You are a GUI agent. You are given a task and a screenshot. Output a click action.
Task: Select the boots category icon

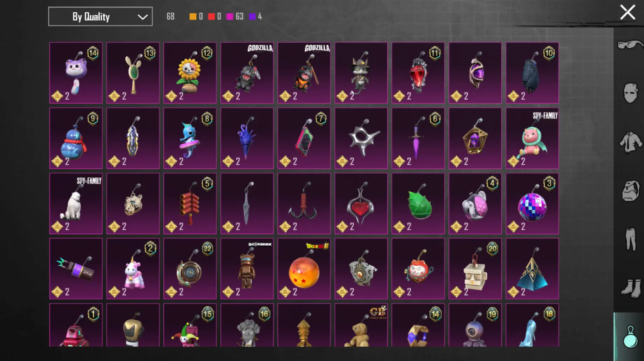(x=630, y=288)
